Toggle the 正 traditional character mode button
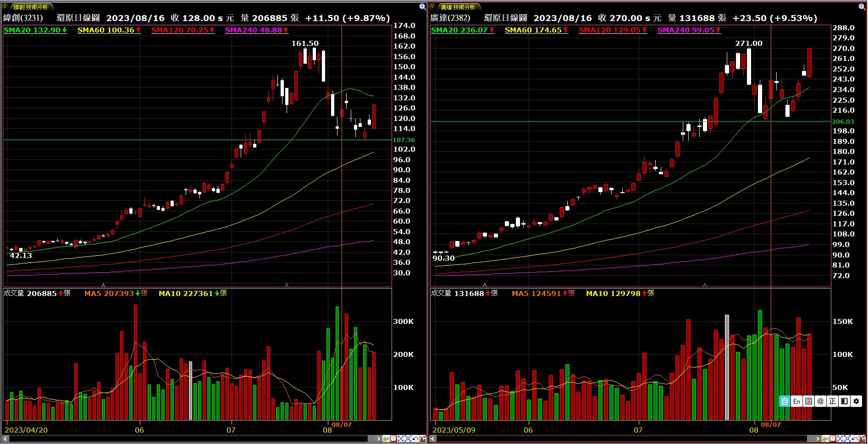This screenshot has height=444, width=868. (832, 401)
